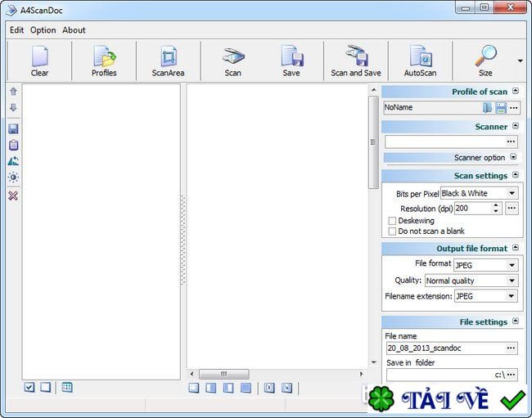The width and height of the screenshot is (532, 418).
Task: Select the ScanArea tool
Action: coord(169,61)
